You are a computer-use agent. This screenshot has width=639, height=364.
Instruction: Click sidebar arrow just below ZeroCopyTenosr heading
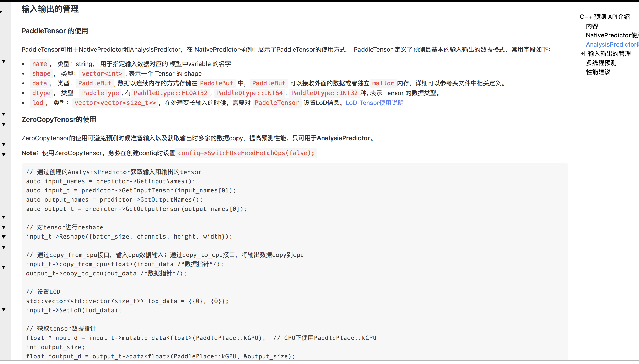tap(4, 124)
